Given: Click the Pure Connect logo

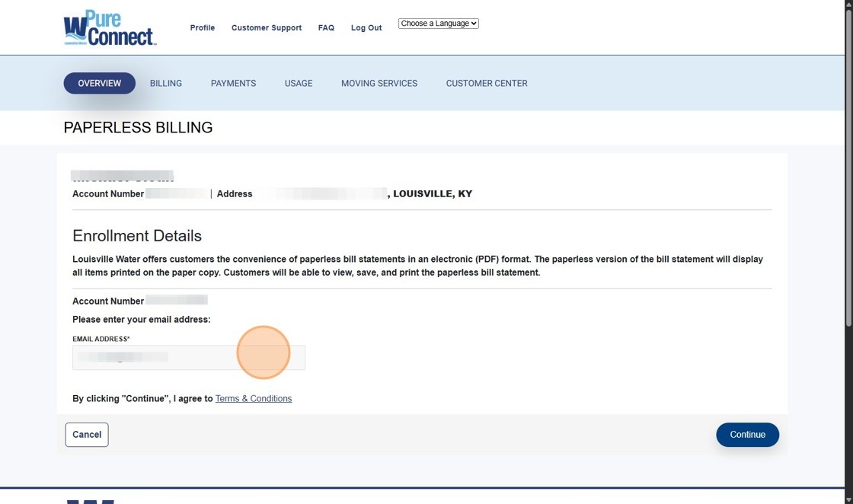Looking at the screenshot, I should pyautogui.click(x=110, y=28).
